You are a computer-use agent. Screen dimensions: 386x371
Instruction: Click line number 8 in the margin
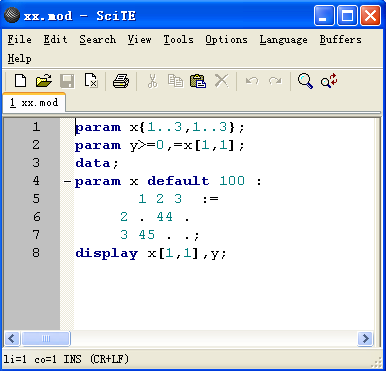pos(36,253)
